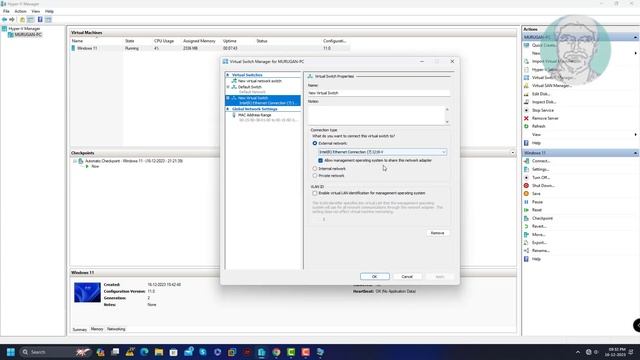This screenshot has width=640, height=360.
Task: Select New virtual network switch tree item
Action: 260,81
